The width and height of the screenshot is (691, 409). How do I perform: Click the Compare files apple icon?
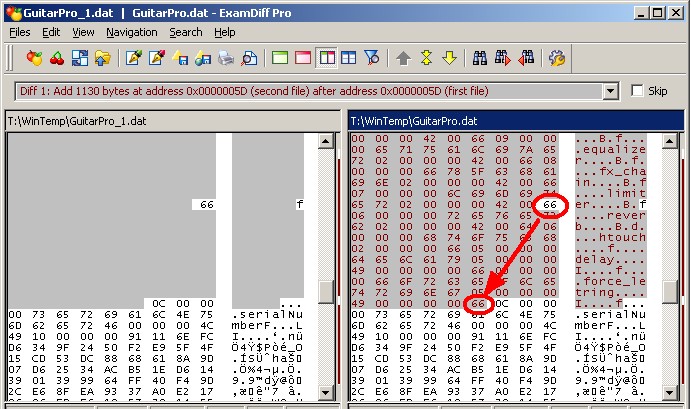[34, 58]
